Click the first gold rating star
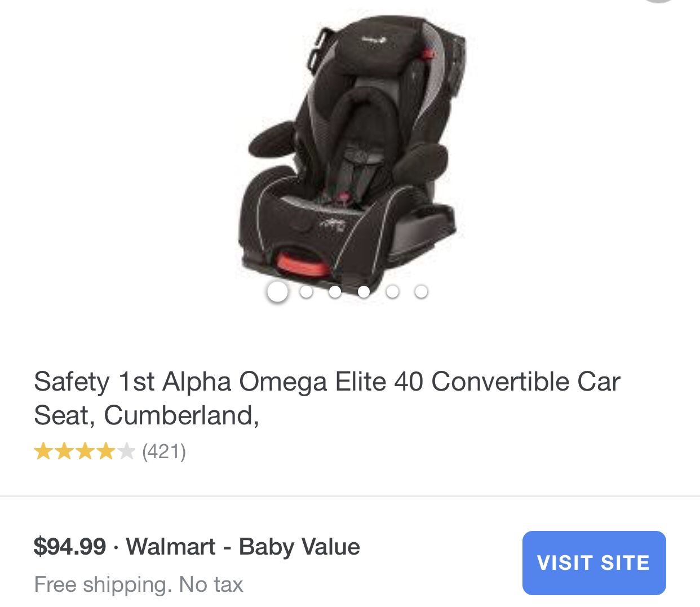Image resolution: width=700 pixels, height=607 pixels. point(43,451)
